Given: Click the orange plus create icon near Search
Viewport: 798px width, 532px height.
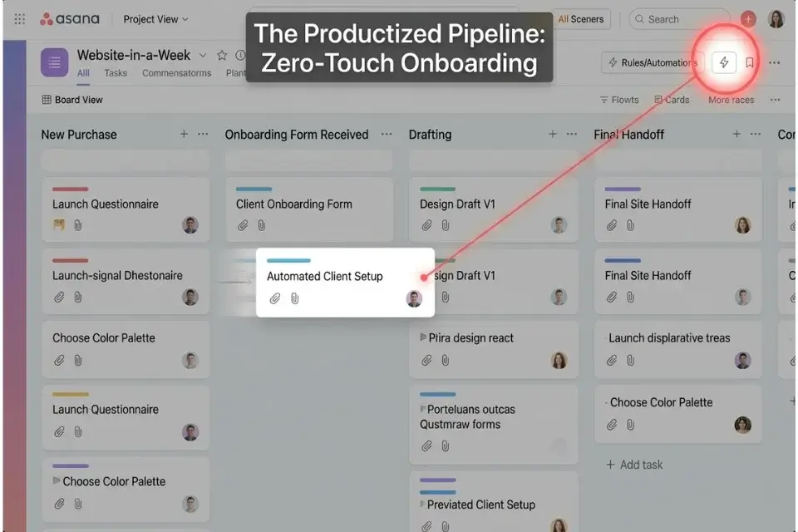Looking at the screenshot, I should [749, 18].
